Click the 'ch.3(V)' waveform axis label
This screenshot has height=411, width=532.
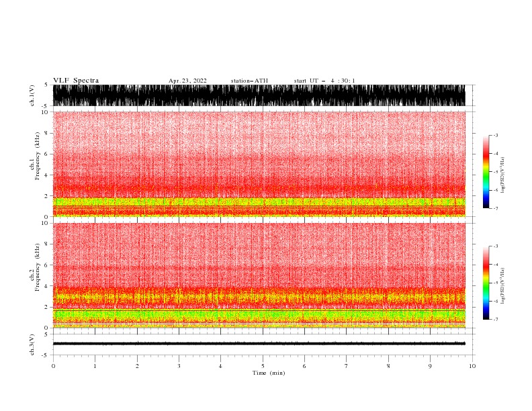pyautogui.click(x=32, y=345)
